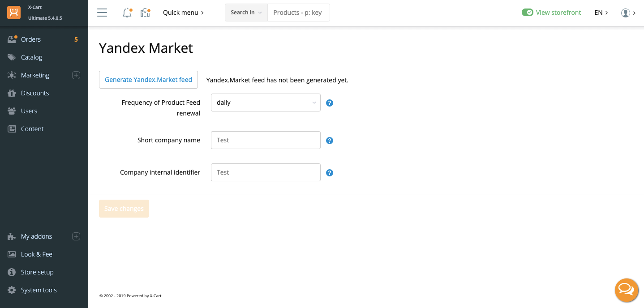Click the Save changes button

[x=124, y=209]
